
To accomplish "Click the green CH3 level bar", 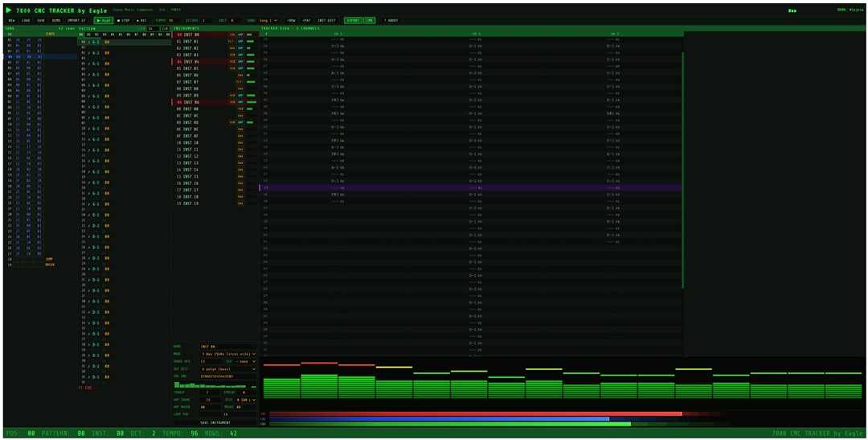I will pos(450,424).
